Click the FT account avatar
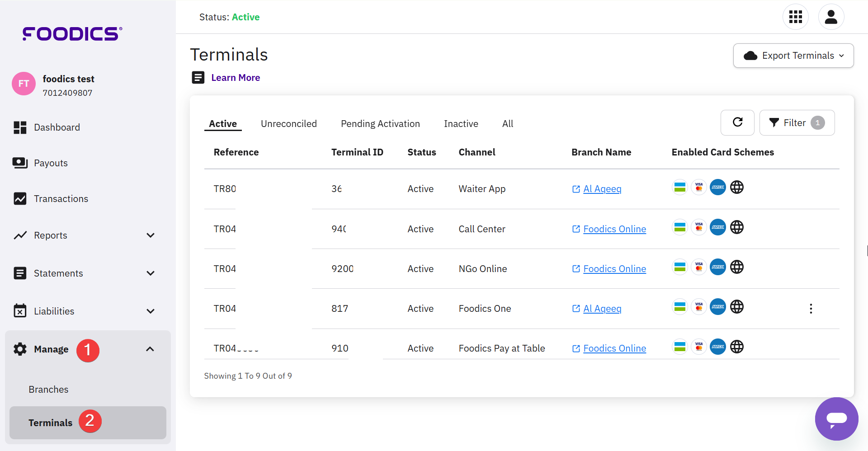The height and width of the screenshot is (451, 868). [x=24, y=84]
